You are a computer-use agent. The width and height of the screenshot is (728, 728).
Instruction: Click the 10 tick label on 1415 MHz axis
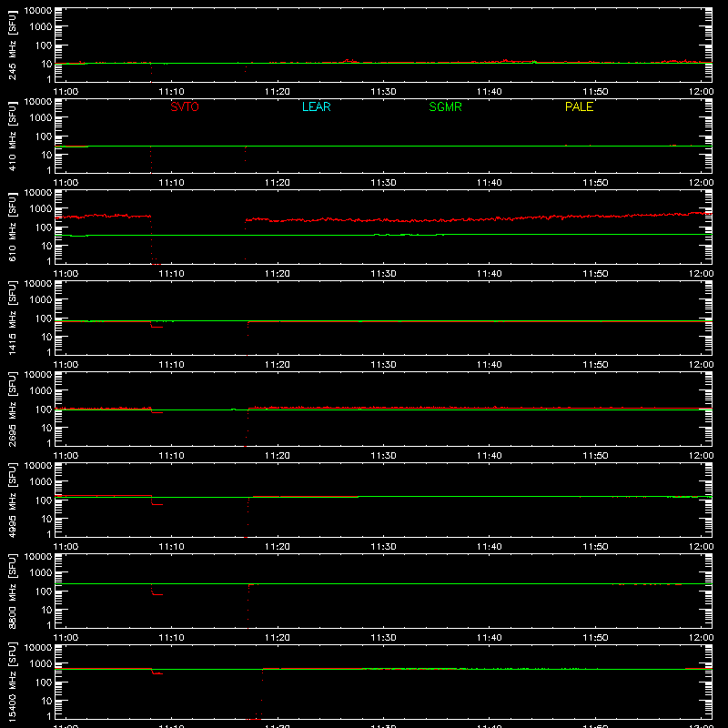pos(46,337)
